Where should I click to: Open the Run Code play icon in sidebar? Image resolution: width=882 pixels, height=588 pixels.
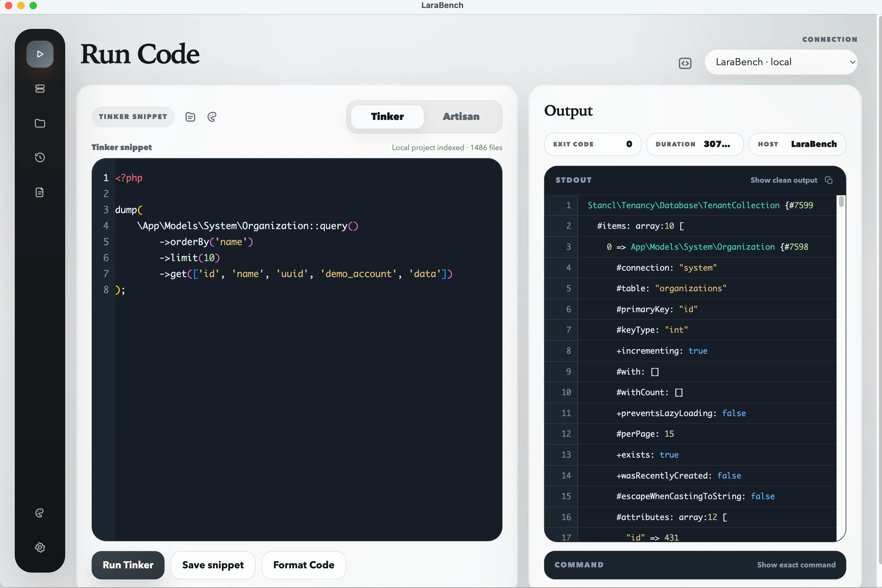tap(40, 54)
